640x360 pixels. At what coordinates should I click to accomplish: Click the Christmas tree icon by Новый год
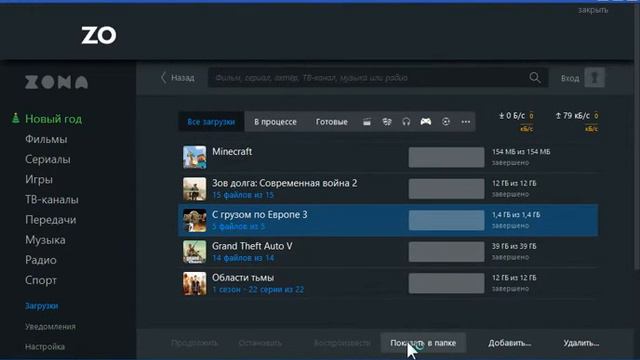pyautogui.click(x=16, y=118)
